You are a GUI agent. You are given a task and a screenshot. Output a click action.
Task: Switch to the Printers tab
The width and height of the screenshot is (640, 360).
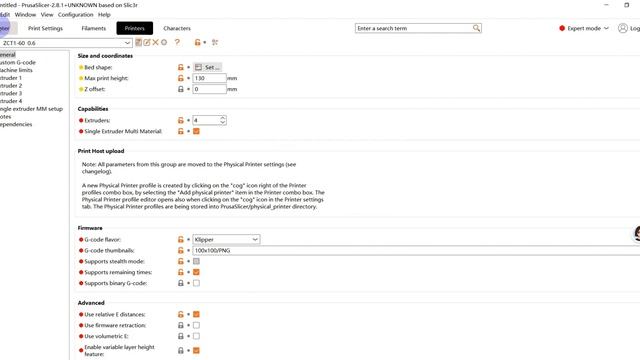(x=135, y=28)
